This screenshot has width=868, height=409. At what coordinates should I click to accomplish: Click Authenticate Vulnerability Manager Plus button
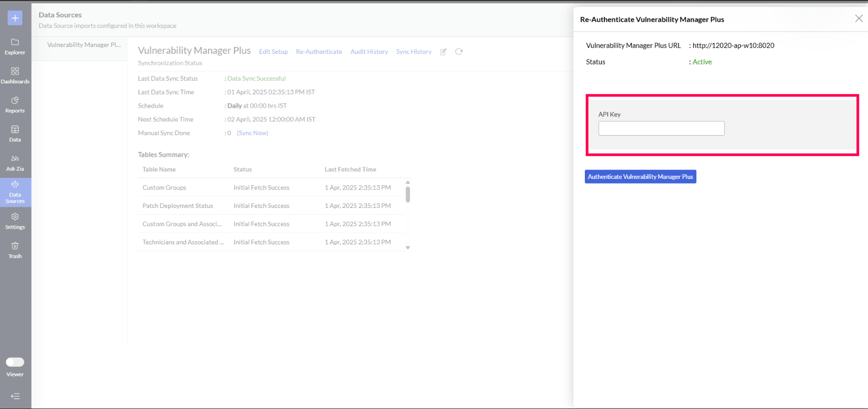[640, 177]
